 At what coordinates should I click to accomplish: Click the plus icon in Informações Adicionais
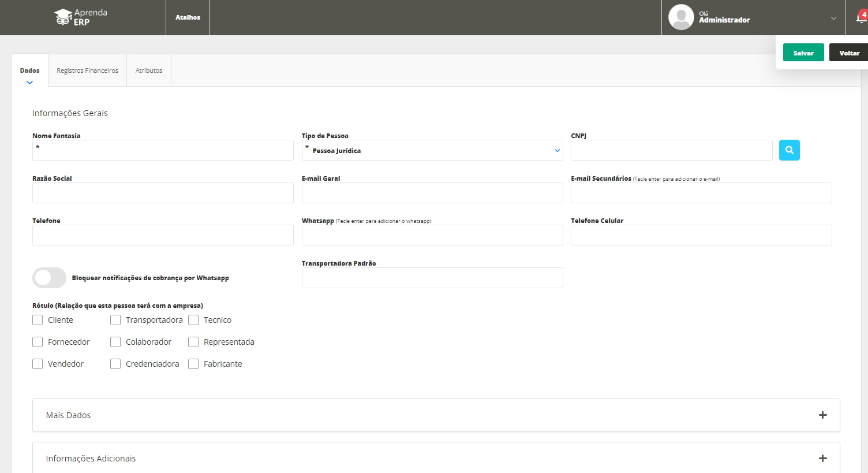point(822,459)
